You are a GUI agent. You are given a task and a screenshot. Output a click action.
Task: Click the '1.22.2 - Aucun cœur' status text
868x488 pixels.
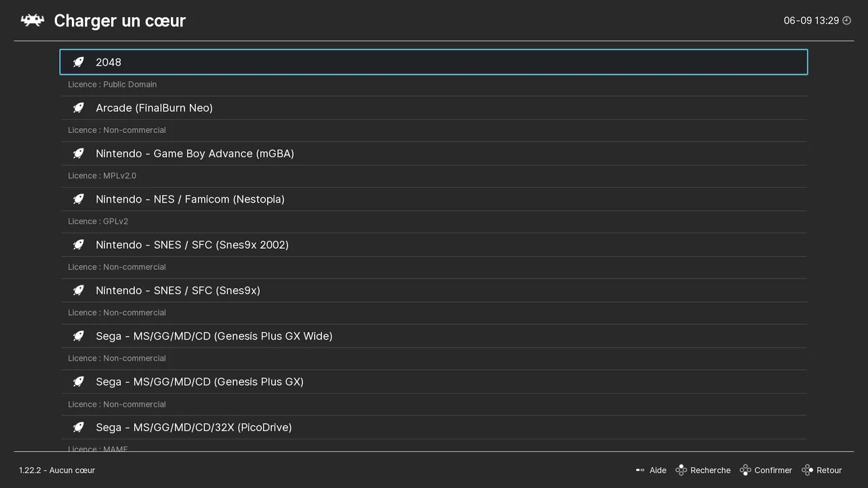pos(57,470)
